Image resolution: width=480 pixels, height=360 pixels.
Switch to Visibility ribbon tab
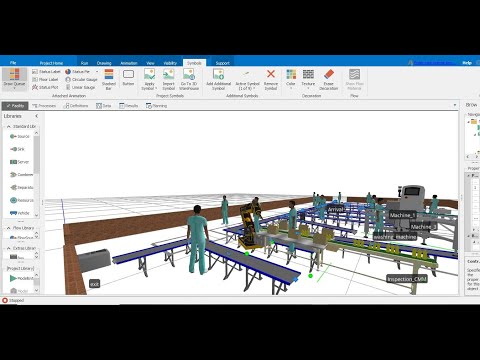click(170, 63)
